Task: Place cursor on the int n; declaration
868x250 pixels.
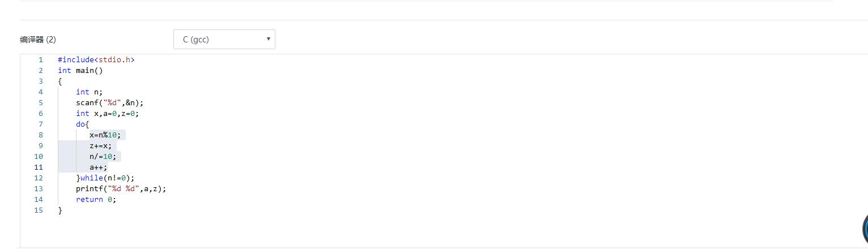Action: (x=89, y=92)
